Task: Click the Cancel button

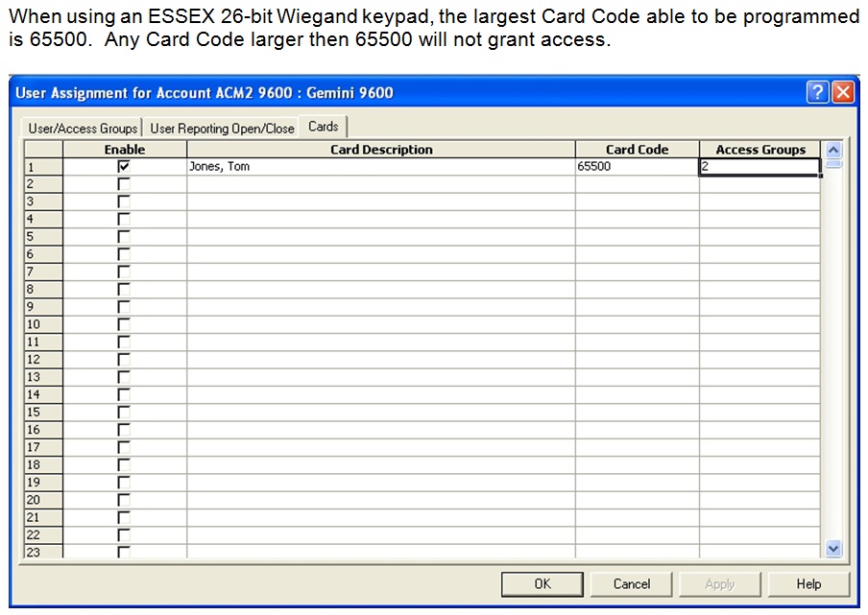Action: coord(632,583)
